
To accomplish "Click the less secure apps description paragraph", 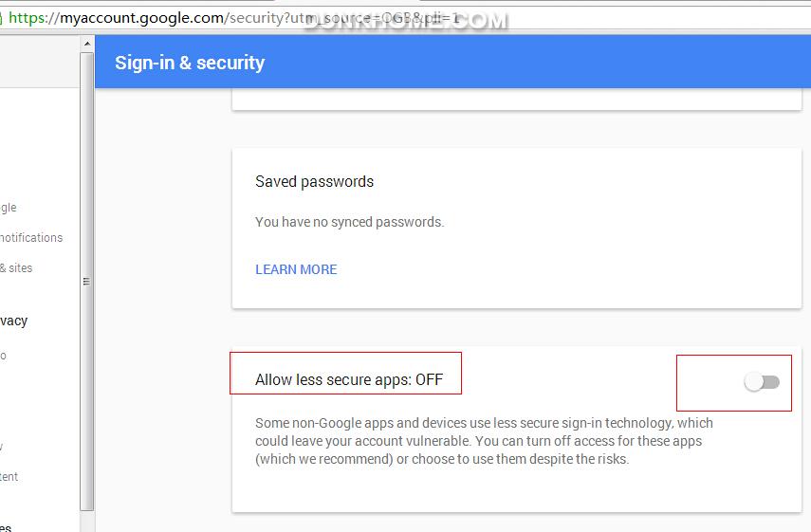I will click(x=484, y=441).
